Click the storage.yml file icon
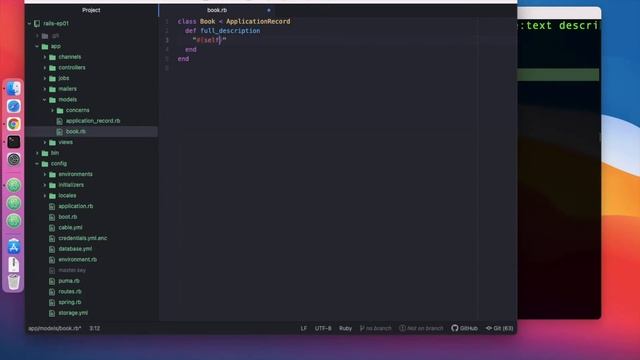This screenshot has height=360, width=640. click(x=52, y=313)
